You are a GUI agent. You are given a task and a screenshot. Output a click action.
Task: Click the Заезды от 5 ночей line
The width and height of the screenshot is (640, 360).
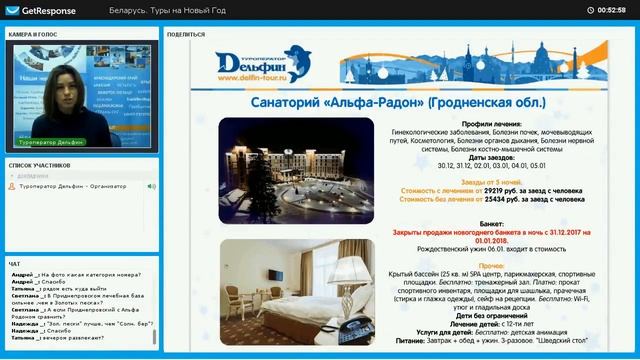(x=492, y=182)
